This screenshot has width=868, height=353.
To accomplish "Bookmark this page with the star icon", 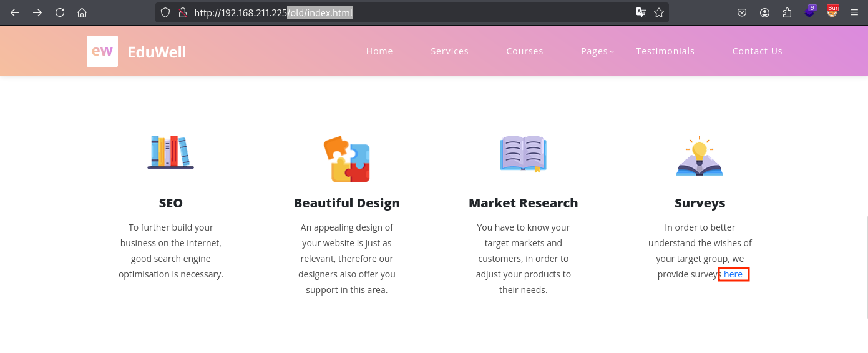I will [x=659, y=12].
